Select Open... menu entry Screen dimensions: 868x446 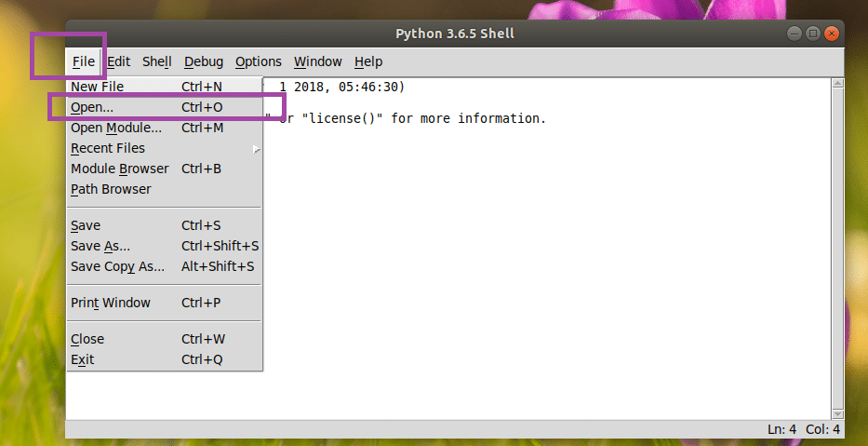point(165,107)
